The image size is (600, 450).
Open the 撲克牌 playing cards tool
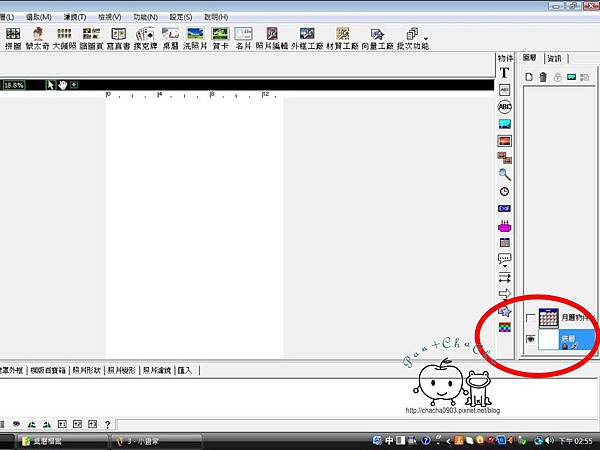pyautogui.click(x=145, y=38)
